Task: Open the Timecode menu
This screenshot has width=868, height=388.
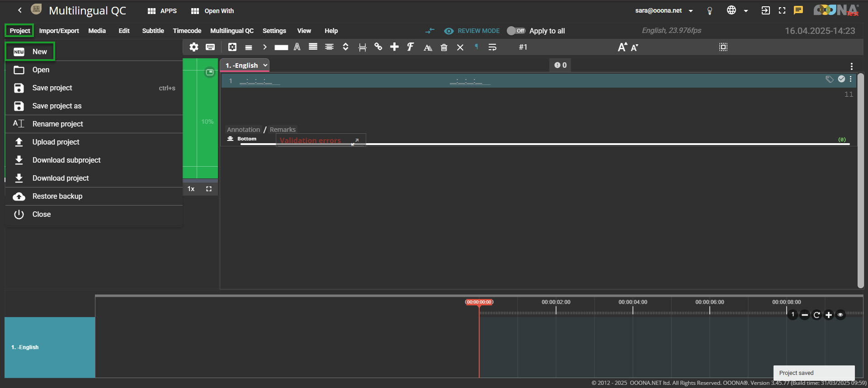Action: [187, 31]
